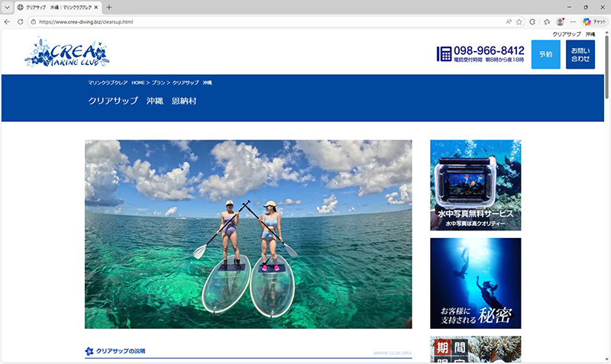This screenshot has width=611, height=364.
Task: Go to プラン in the breadcrumb
Action: tap(158, 82)
